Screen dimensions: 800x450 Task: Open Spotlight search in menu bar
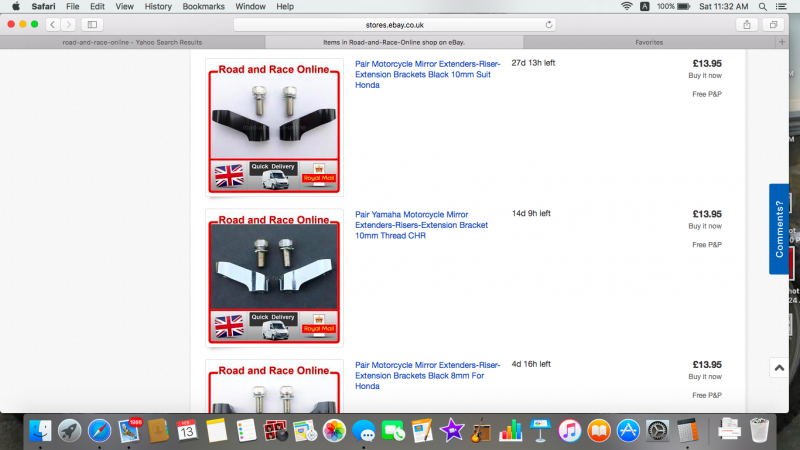click(x=762, y=7)
